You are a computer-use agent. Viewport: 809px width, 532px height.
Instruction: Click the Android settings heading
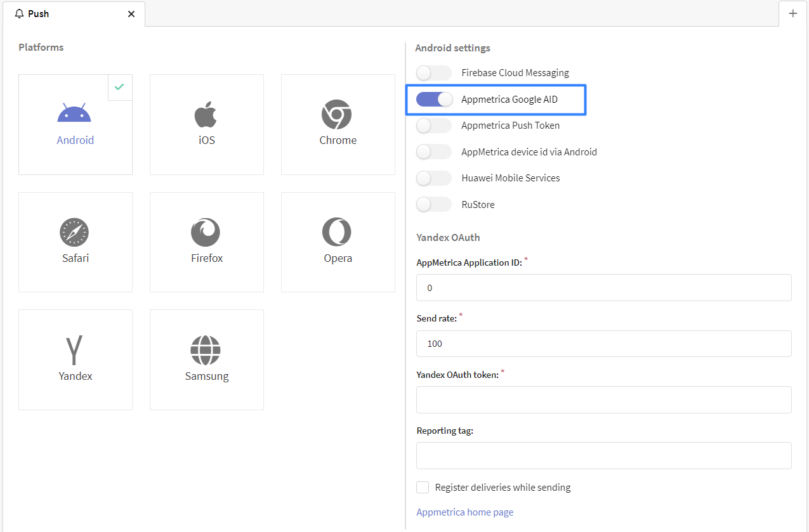452,48
